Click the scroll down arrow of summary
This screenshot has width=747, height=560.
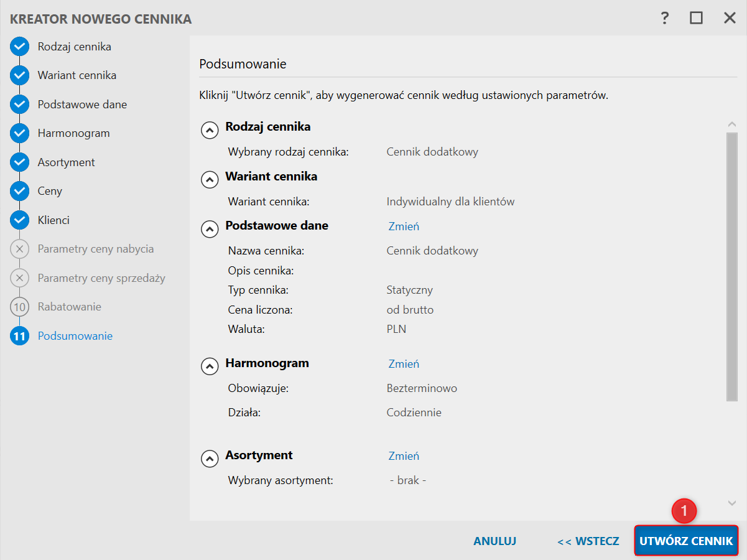[731, 503]
